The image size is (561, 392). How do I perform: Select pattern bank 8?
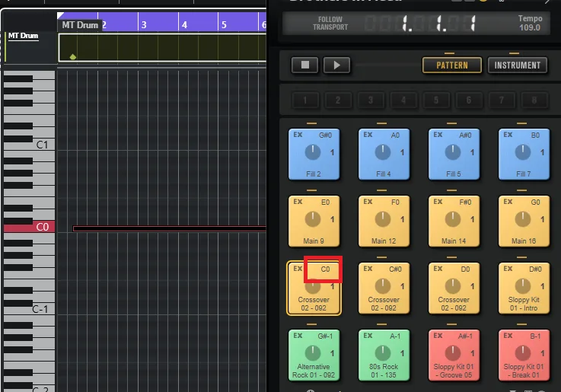(x=534, y=100)
